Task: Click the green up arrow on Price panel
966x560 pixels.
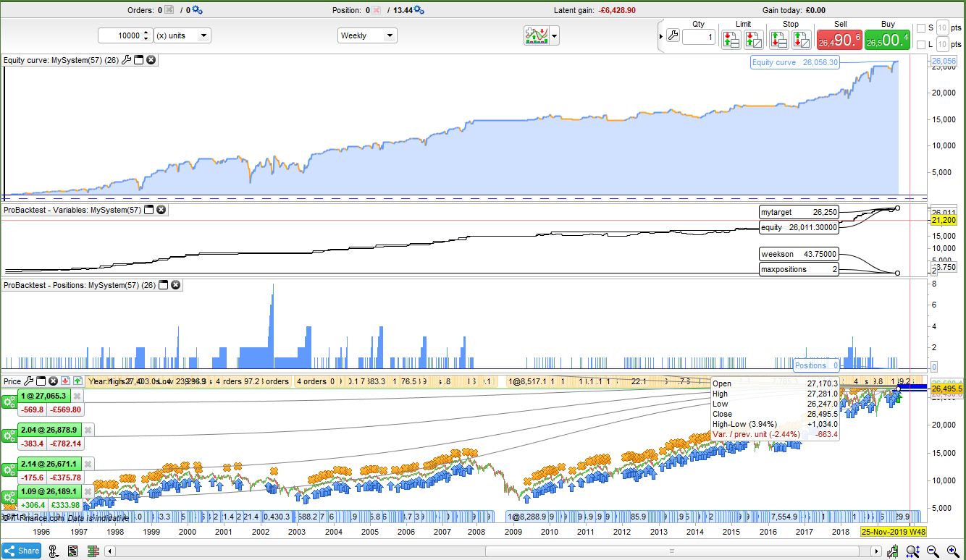Action: coord(77,381)
